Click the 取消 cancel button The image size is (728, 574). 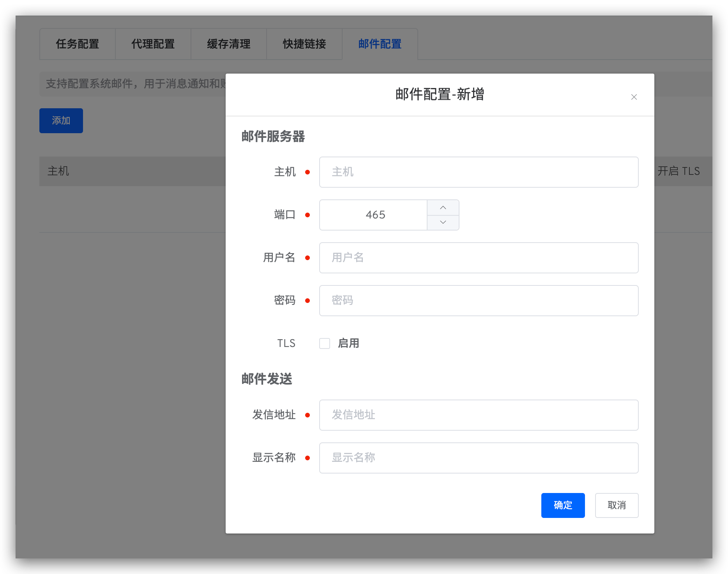click(x=617, y=505)
